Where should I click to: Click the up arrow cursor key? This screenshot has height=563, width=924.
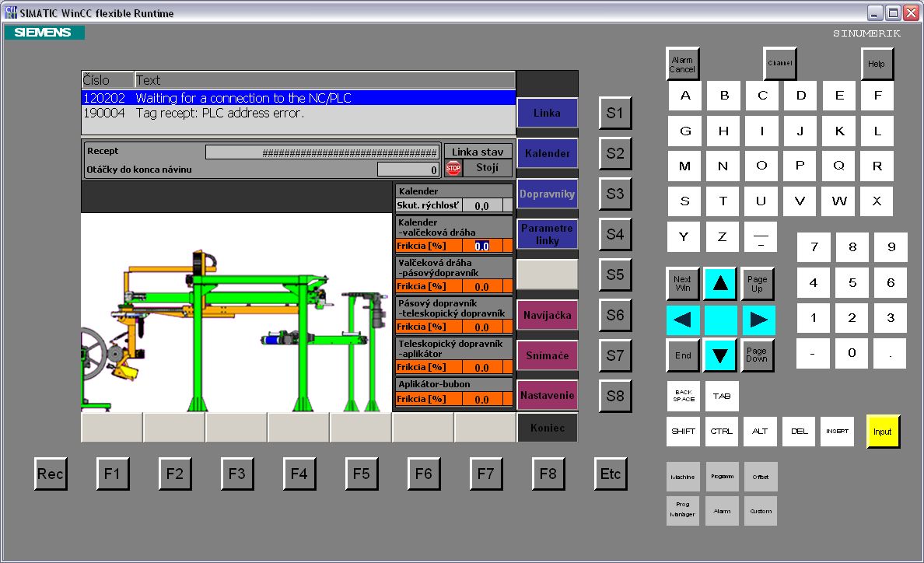[720, 284]
